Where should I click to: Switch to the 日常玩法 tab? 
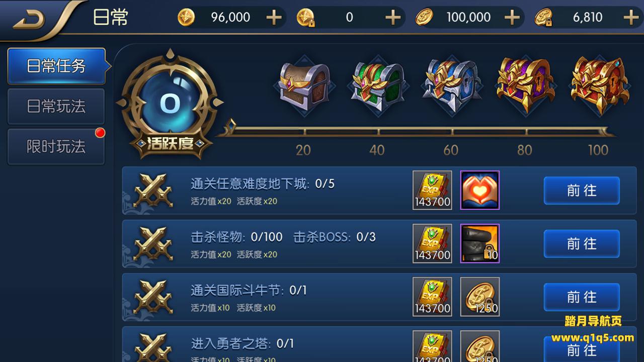coord(56,106)
